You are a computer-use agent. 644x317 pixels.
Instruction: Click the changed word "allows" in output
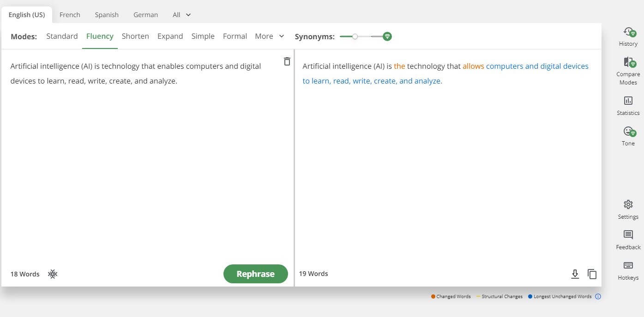473,66
